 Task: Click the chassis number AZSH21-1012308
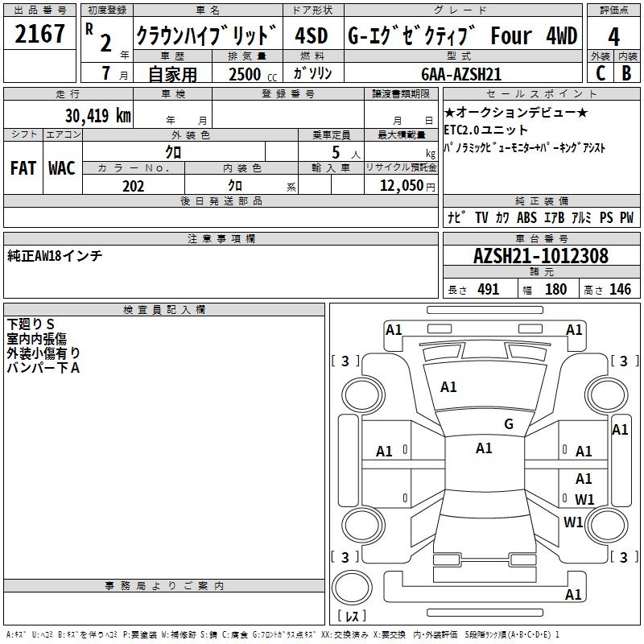[x=540, y=257]
